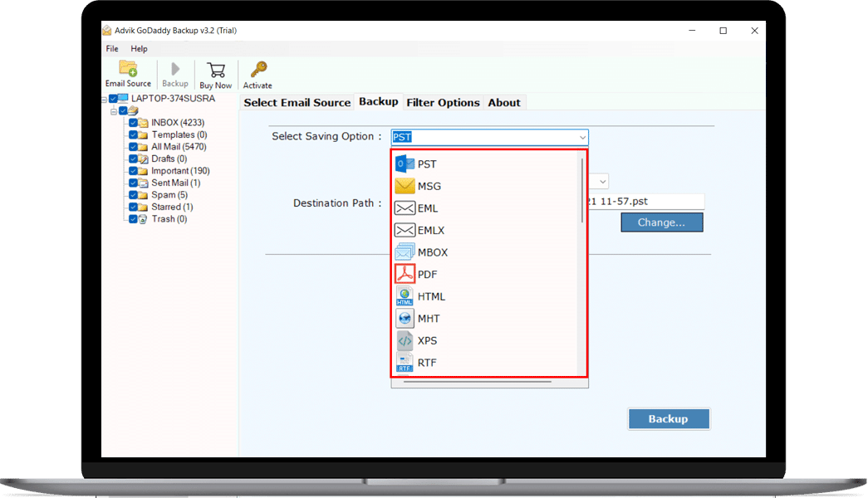Click the Backup play toolbar icon

coord(175,69)
